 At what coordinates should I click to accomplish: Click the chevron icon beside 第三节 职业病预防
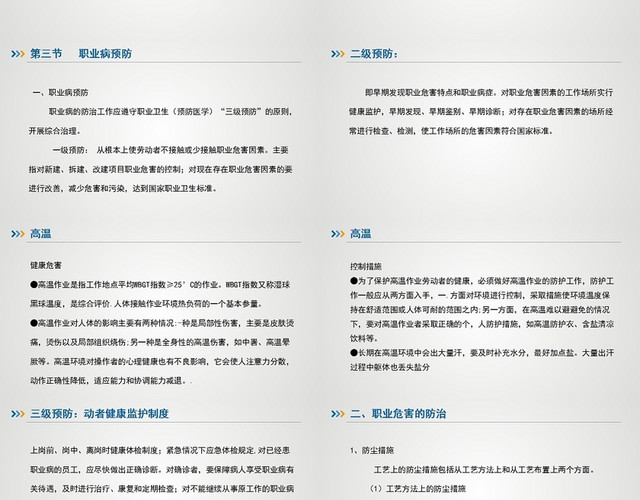click(x=18, y=54)
